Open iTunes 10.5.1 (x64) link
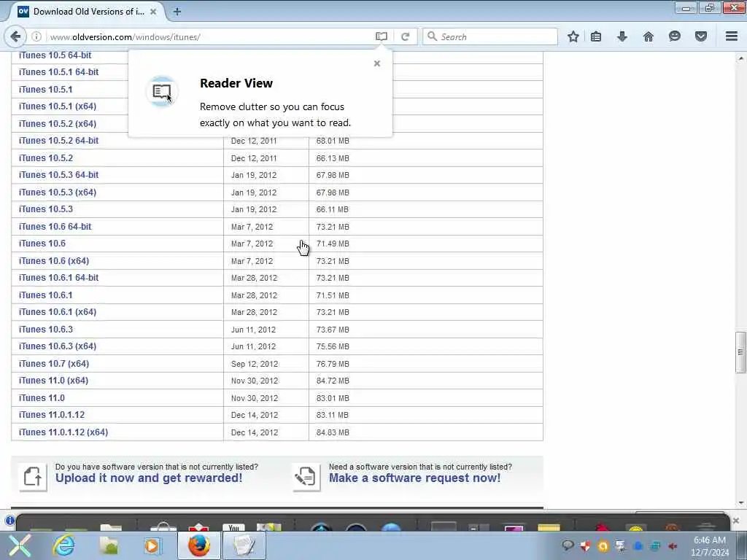Screen dimensions: 747x560 tap(58, 106)
